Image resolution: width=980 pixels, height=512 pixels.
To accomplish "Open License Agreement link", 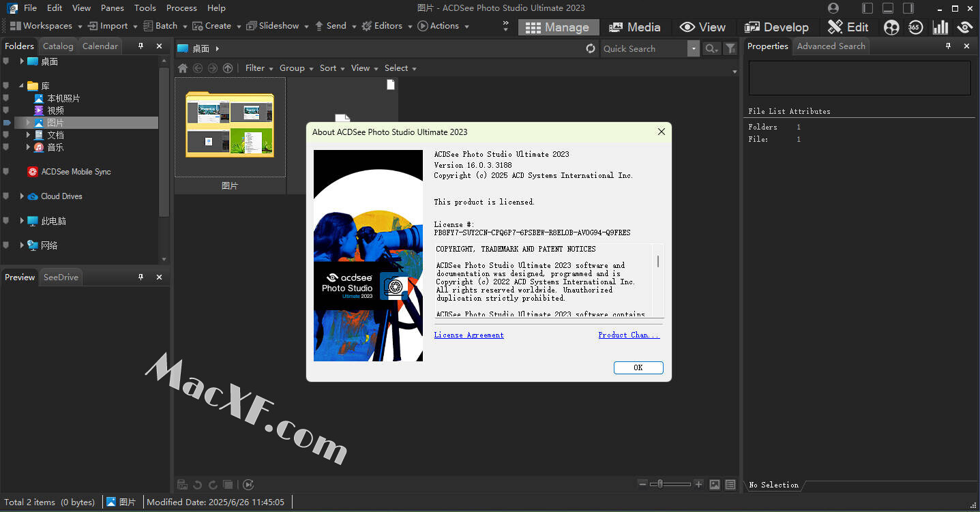I will [469, 335].
